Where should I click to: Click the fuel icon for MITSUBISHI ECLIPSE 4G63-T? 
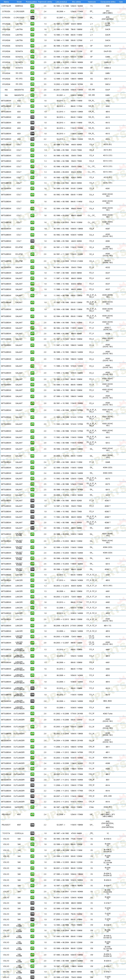pos(32,261)
